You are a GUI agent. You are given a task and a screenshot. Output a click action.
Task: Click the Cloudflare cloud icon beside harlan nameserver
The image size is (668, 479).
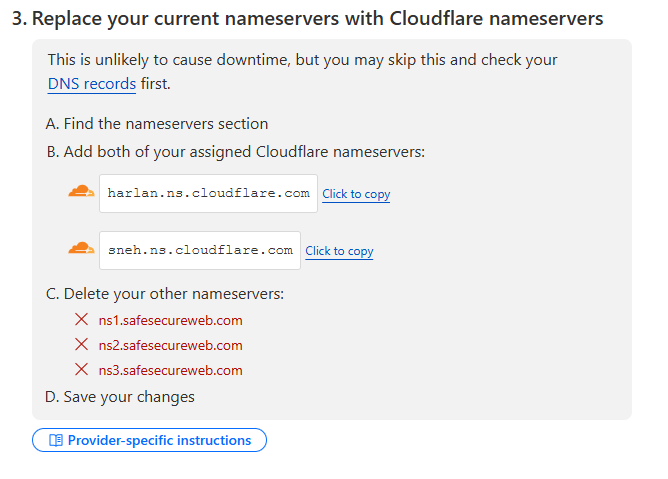tap(81, 191)
